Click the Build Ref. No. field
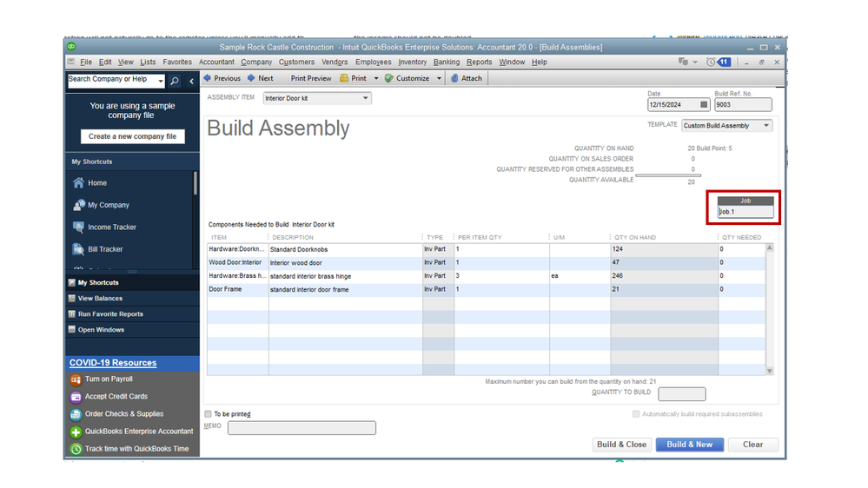 (742, 104)
